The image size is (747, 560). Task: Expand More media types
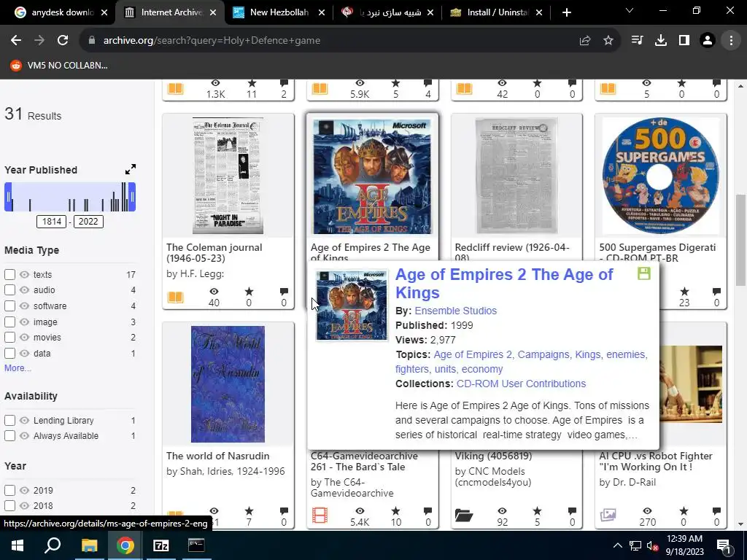[x=18, y=367]
